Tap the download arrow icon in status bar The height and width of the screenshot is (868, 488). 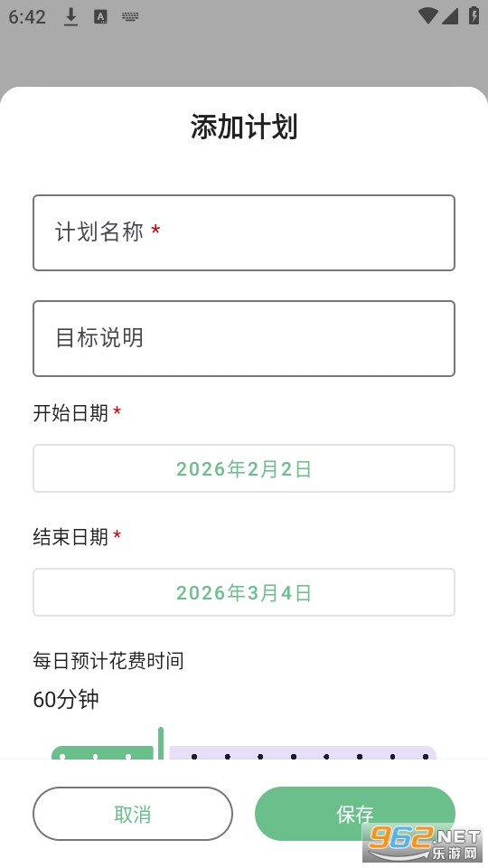pyautogui.click(x=70, y=16)
